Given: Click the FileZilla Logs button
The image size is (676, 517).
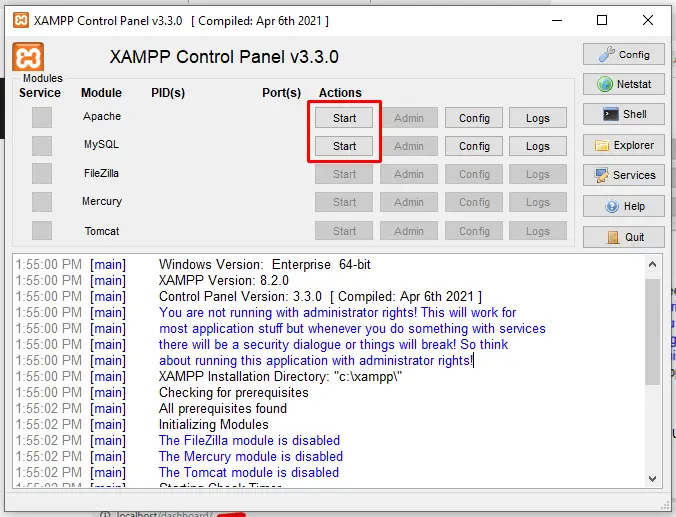Looking at the screenshot, I should 538,174.
